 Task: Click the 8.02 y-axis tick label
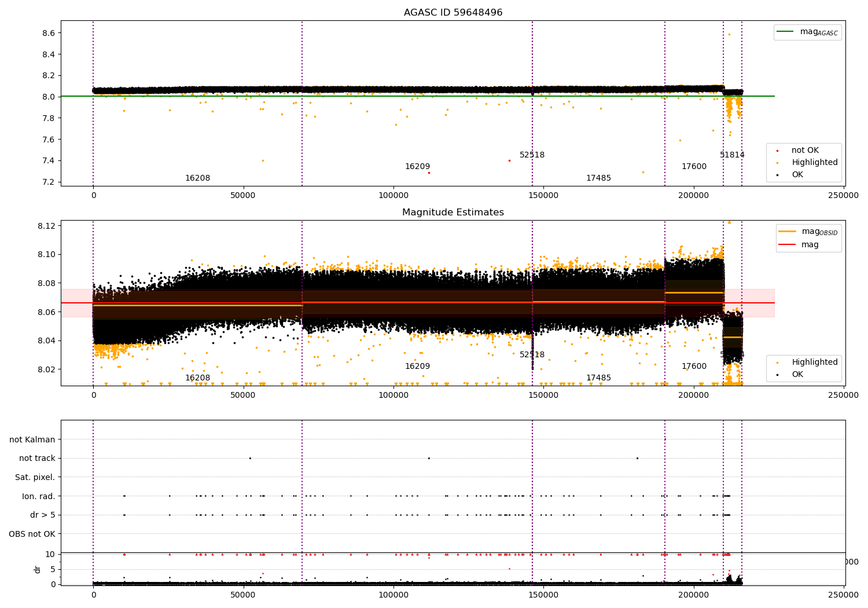click(46, 369)
